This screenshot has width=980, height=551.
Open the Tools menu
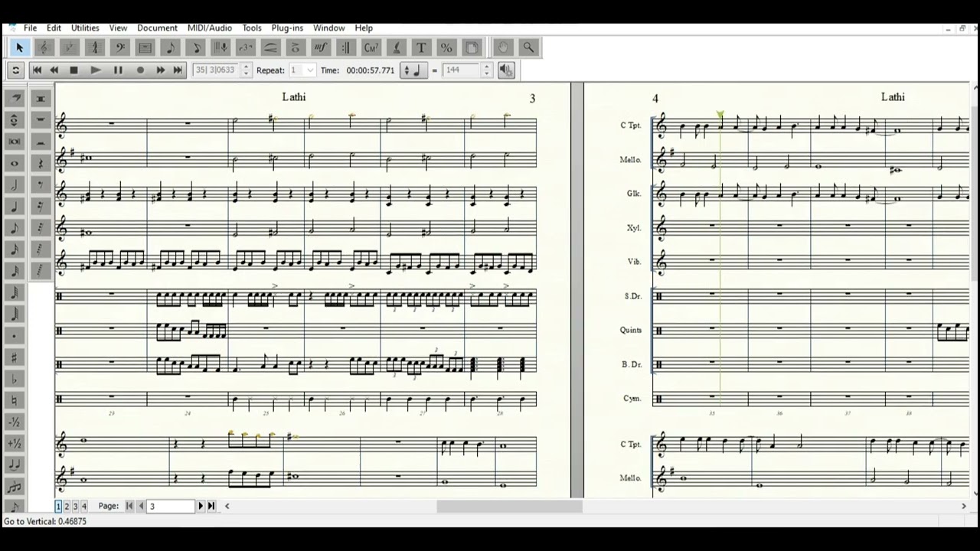pyautogui.click(x=252, y=28)
